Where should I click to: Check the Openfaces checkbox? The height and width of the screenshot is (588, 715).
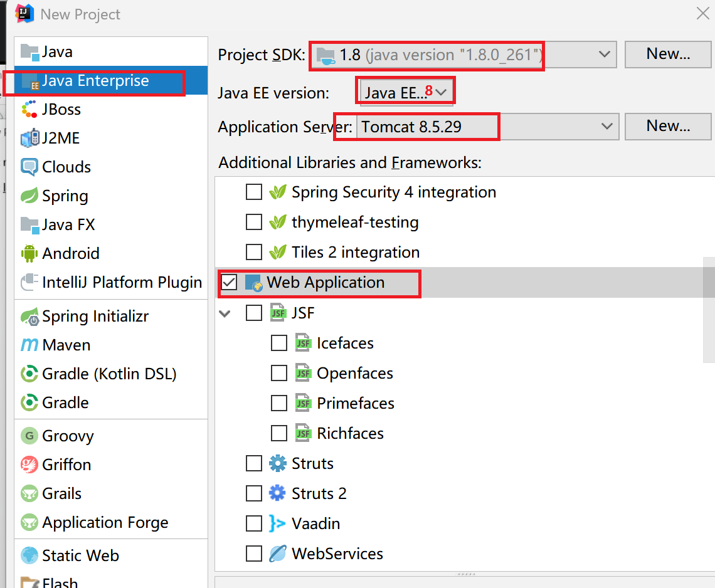pos(279,373)
